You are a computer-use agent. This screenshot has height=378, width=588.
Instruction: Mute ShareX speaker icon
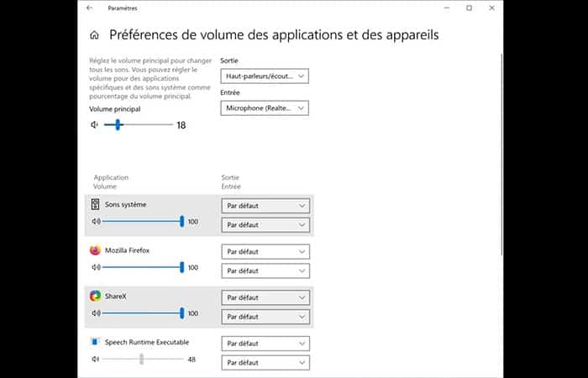pyautogui.click(x=96, y=313)
